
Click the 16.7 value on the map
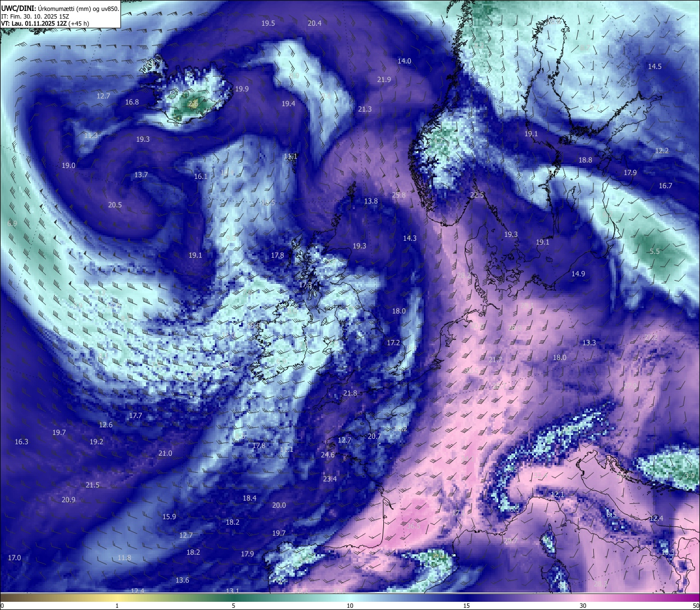[665, 186]
